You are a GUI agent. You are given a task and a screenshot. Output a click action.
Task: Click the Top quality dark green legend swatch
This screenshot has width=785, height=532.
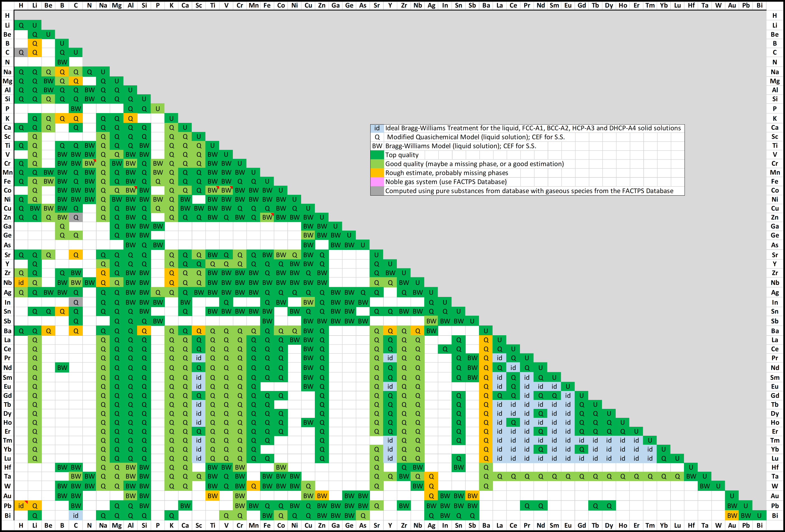pyautogui.click(x=377, y=155)
